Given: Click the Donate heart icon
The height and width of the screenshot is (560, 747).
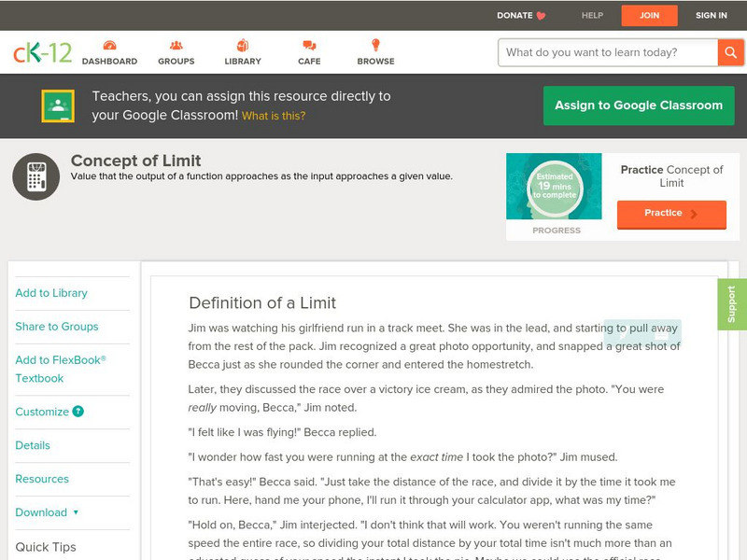Looking at the screenshot, I should pos(541,16).
